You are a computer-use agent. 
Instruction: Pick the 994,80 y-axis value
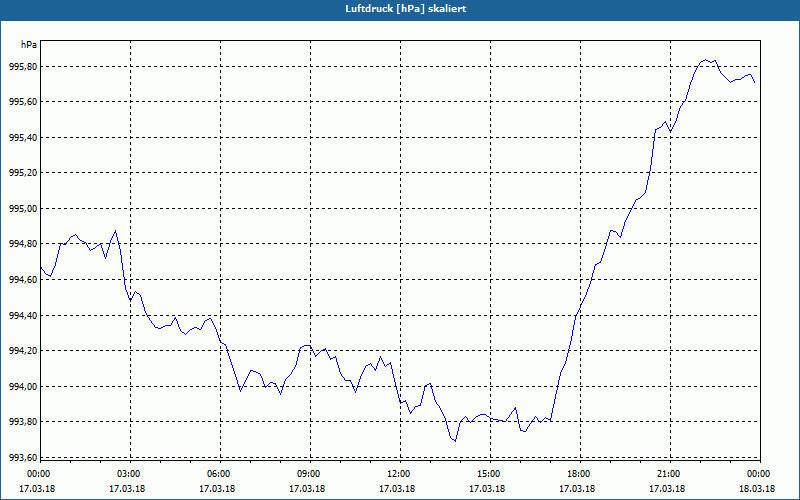point(23,244)
